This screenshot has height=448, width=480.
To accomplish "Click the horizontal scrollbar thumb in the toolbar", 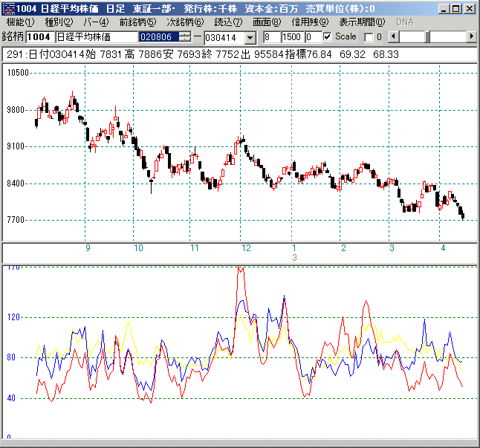I will tap(427, 36).
